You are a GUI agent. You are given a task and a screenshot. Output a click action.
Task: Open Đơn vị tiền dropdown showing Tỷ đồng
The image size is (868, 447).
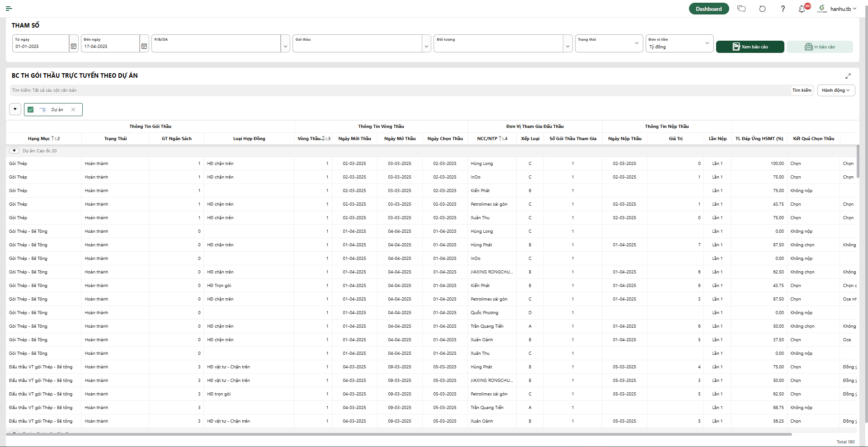(679, 43)
